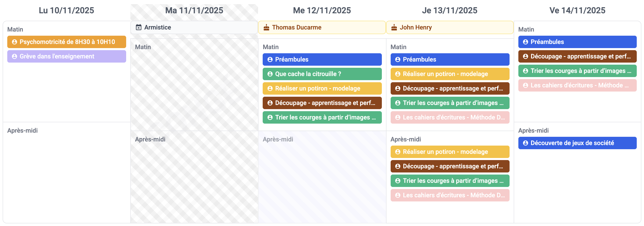Click Wednesday's empty Après-midi slot
The image size is (644, 226).
click(x=322, y=178)
